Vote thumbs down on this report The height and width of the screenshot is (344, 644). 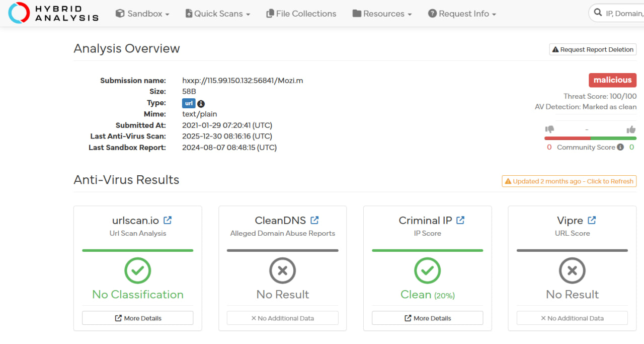coord(549,129)
